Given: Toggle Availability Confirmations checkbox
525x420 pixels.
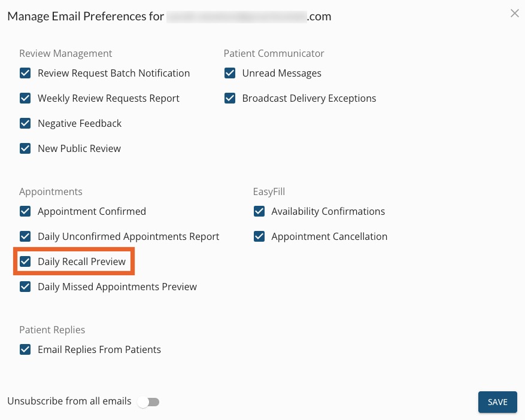Looking at the screenshot, I should coord(259,211).
